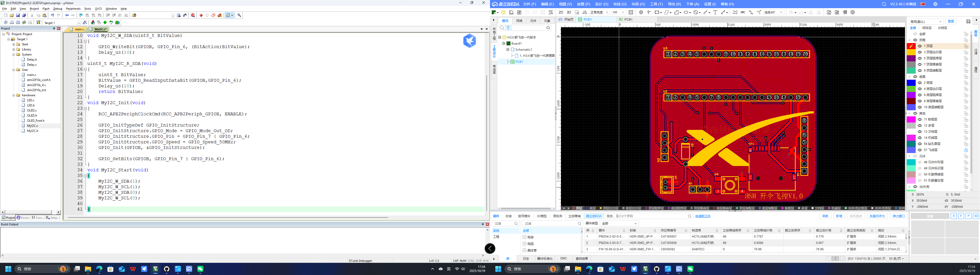The image size is (980, 275).
Task: Click the purple 5 顶层阻焊层 color swatch
Action: [911, 58]
